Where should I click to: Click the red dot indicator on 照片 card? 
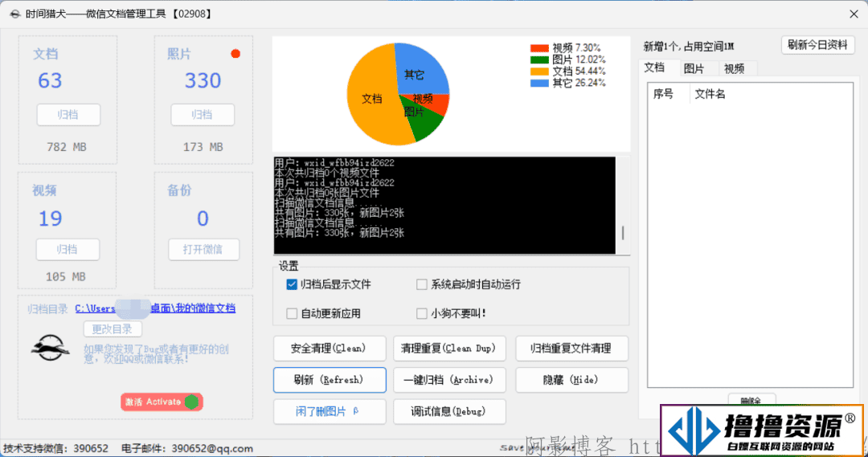pyautogui.click(x=235, y=54)
